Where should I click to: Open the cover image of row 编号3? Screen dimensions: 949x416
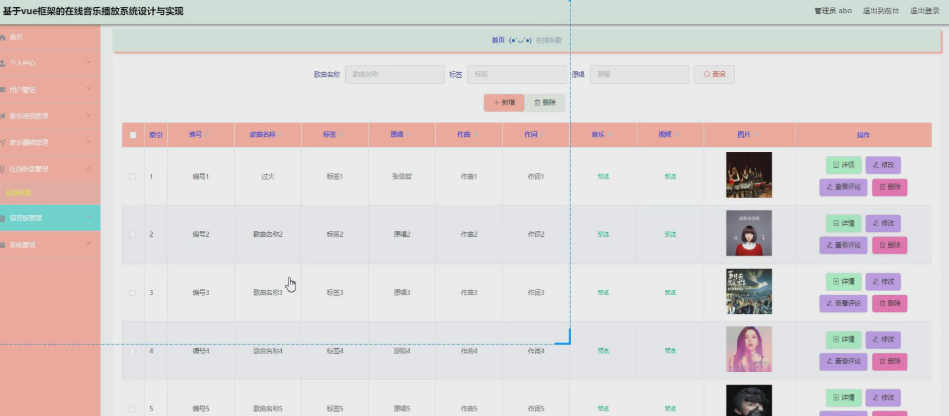(749, 291)
